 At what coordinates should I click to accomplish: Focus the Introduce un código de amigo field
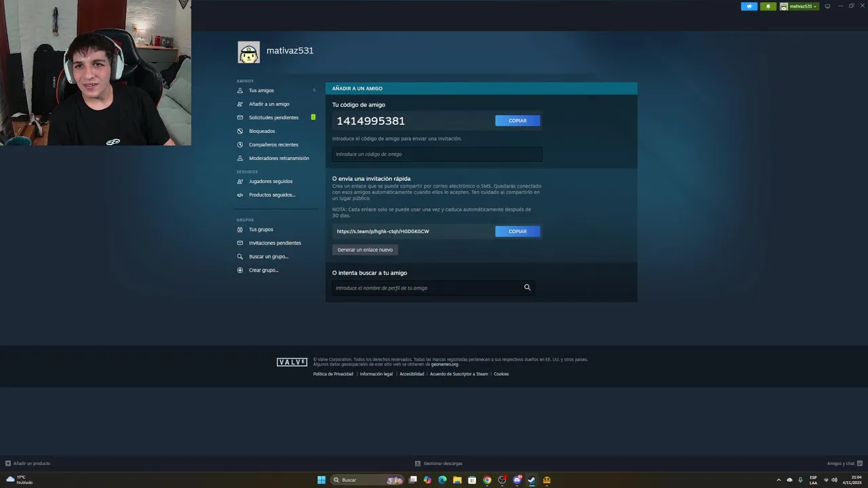(437, 154)
